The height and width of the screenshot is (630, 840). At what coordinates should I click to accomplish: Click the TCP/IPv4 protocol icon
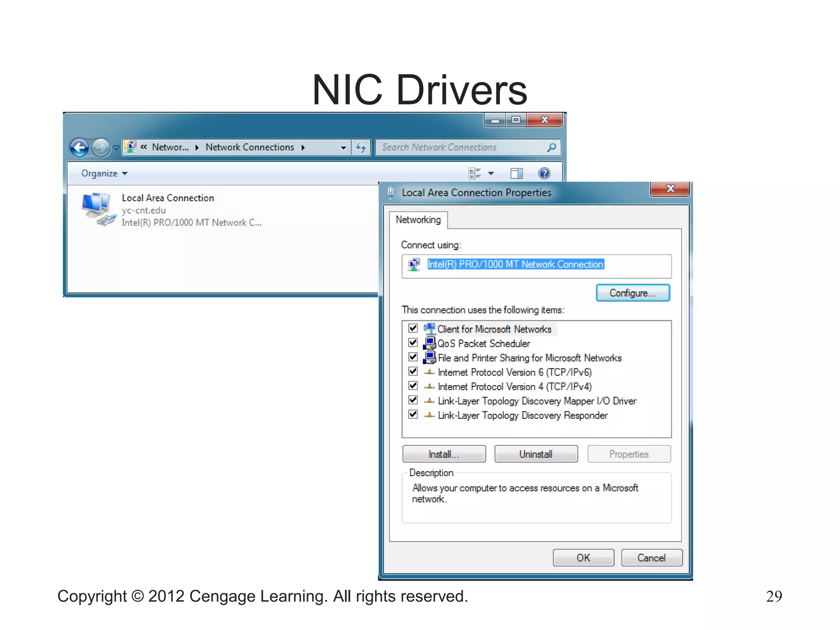coord(429,387)
